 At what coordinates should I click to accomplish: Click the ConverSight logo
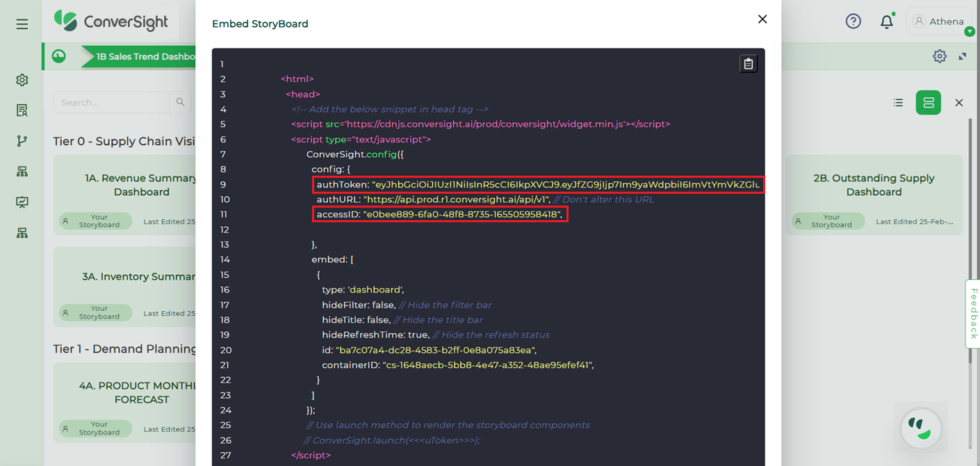click(x=111, y=22)
